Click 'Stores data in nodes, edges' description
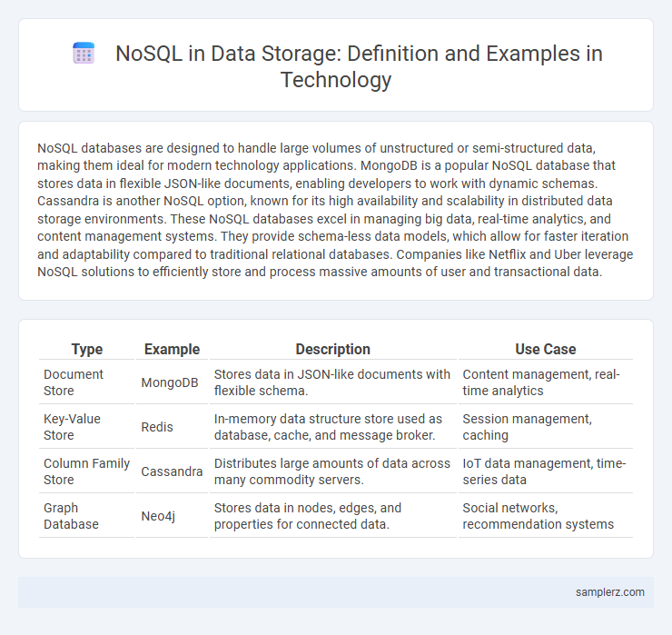672x635 pixels. click(x=333, y=516)
